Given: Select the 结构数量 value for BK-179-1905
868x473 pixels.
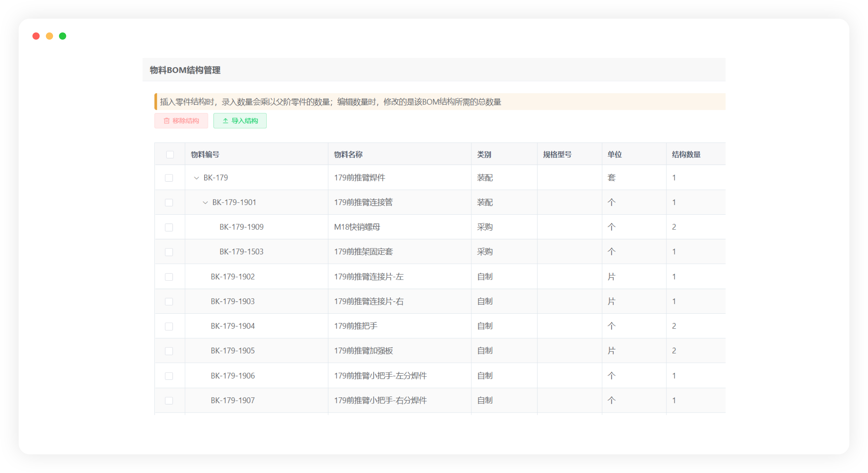Looking at the screenshot, I should coord(674,350).
